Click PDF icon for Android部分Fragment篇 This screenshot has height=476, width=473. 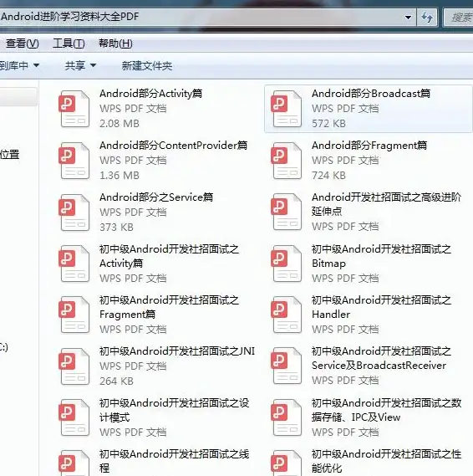(287, 161)
